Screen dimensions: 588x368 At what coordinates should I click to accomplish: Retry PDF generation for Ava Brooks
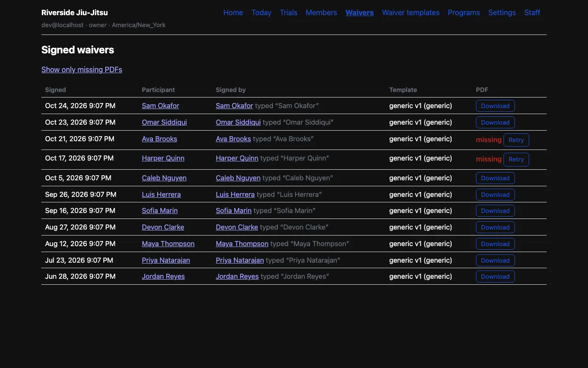pyautogui.click(x=516, y=140)
